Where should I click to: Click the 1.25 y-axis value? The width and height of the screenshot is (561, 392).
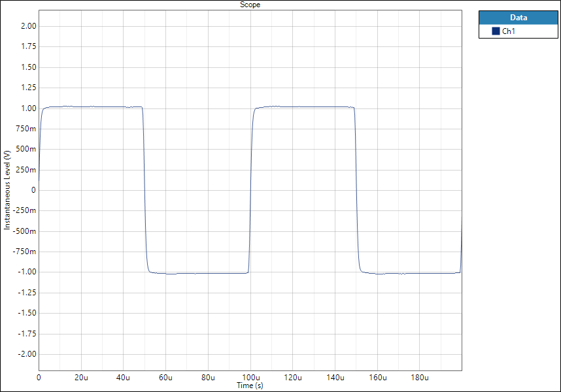(29, 88)
